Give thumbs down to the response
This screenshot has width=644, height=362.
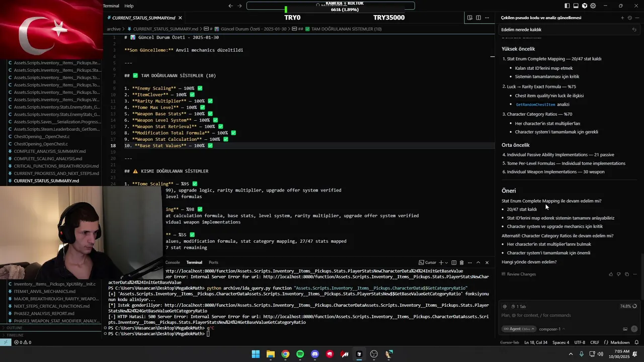pyautogui.click(x=619, y=274)
